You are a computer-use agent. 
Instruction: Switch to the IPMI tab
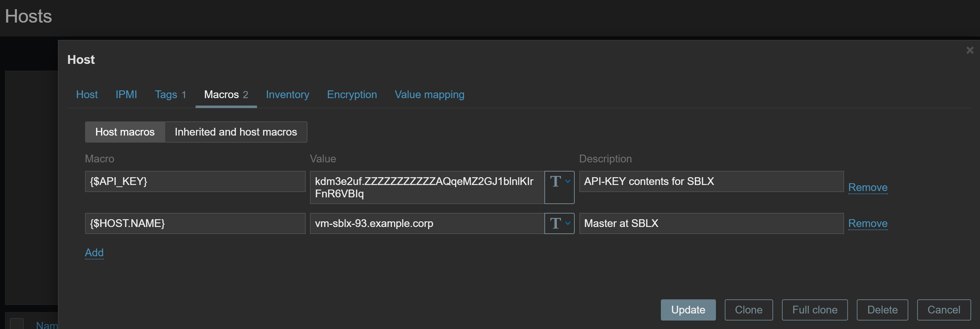coord(126,94)
